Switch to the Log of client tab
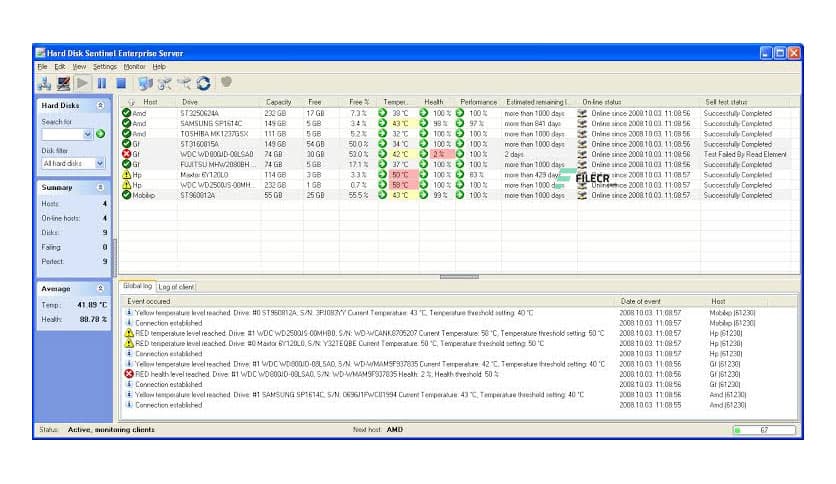Image resolution: width=836 pixels, height=484 pixels. point(176,287)
